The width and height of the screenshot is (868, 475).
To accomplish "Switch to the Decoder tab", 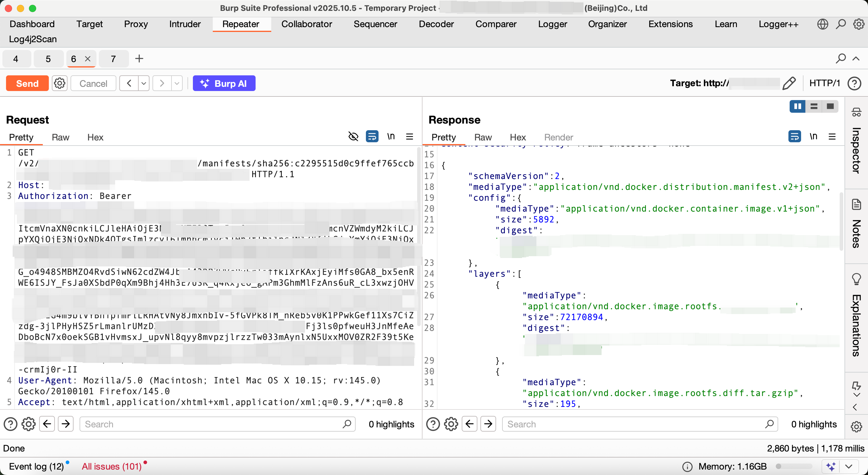I will click(436, 24).
